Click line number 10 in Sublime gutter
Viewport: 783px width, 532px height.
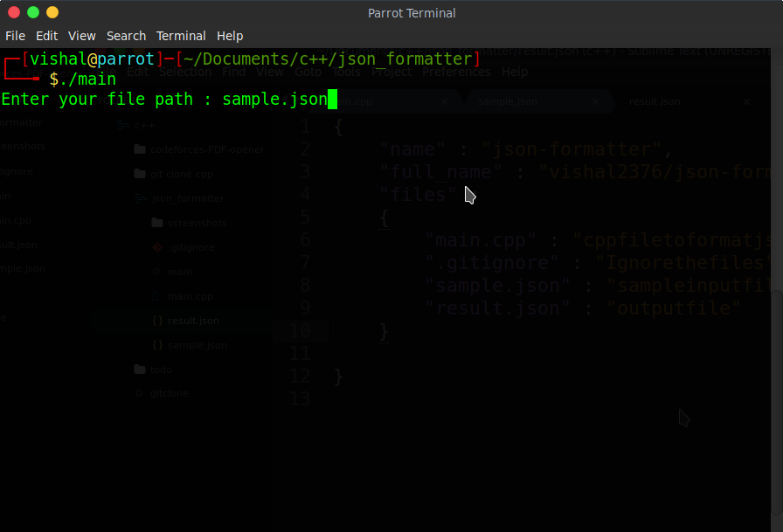(300, 331)
